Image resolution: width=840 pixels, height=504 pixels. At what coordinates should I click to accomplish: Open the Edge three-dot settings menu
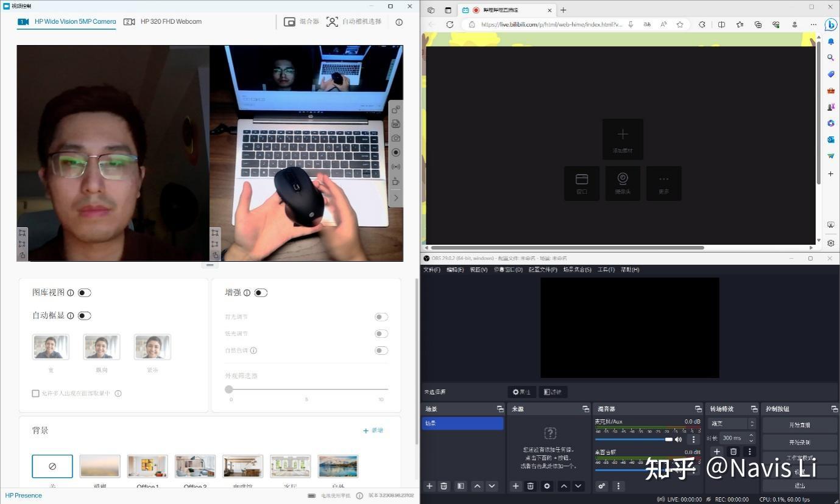click(x=813, y=24)
